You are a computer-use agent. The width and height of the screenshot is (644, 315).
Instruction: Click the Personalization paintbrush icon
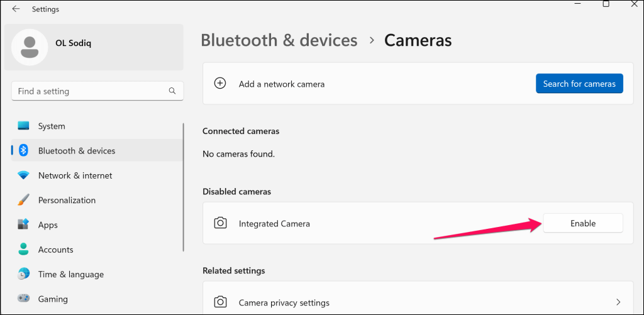[24, 200]
